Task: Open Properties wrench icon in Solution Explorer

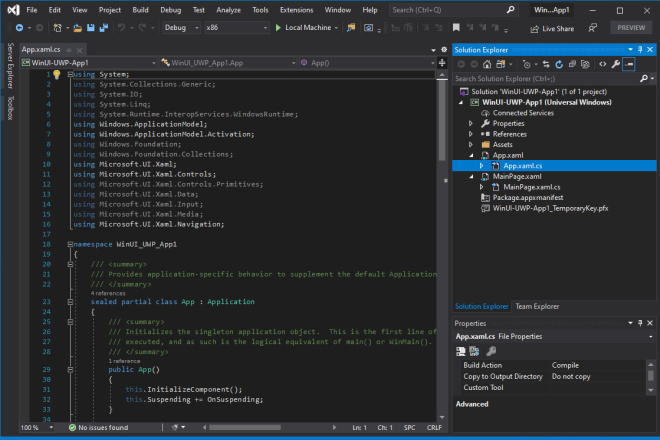Action: (616, 64)
